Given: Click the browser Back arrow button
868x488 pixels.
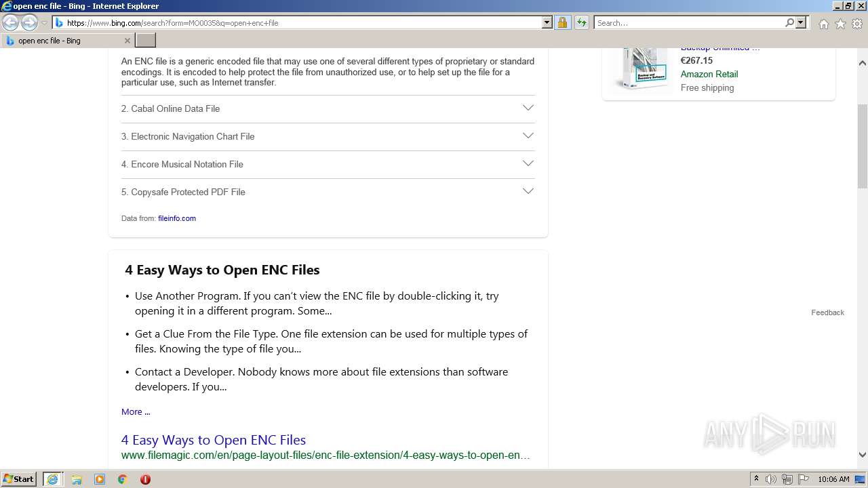Looking at the screenshot, I should click(x=10, y=23).
